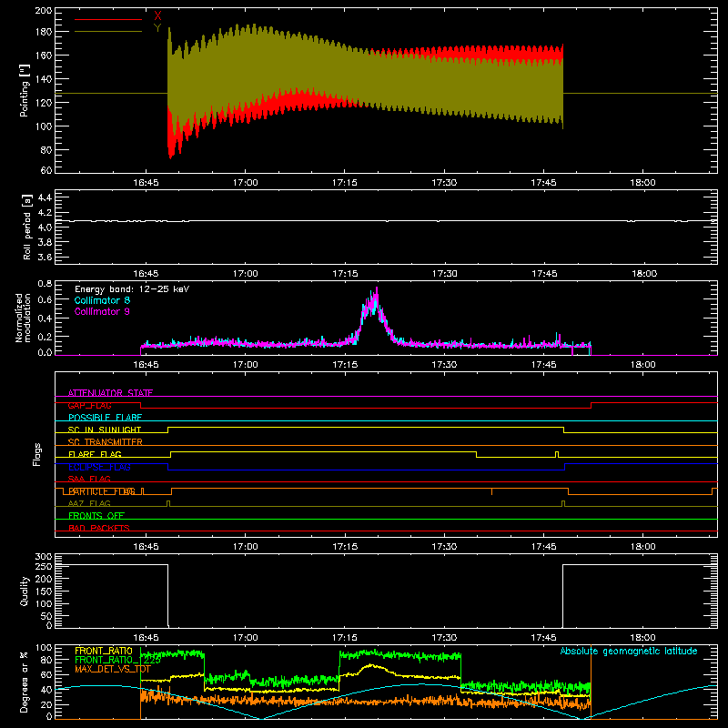The width and height of the screenshot is (728, 728).
Task: Click the Quality axis title
Action: click(x=25, y=591)
